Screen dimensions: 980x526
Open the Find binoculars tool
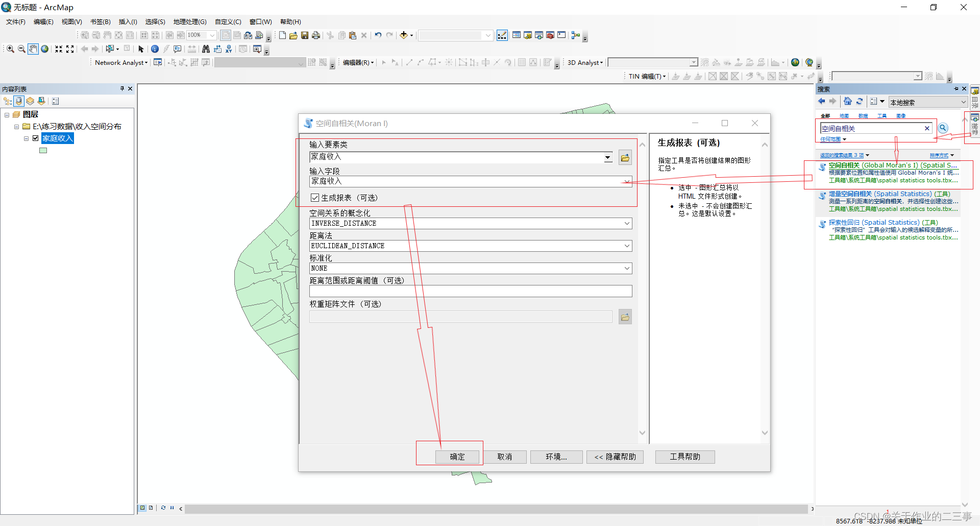click(x=206, y=49)
